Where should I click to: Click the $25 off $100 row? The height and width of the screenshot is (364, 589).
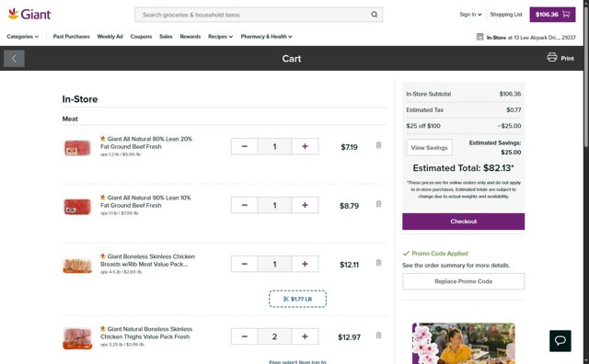click(x=464, y=126)
